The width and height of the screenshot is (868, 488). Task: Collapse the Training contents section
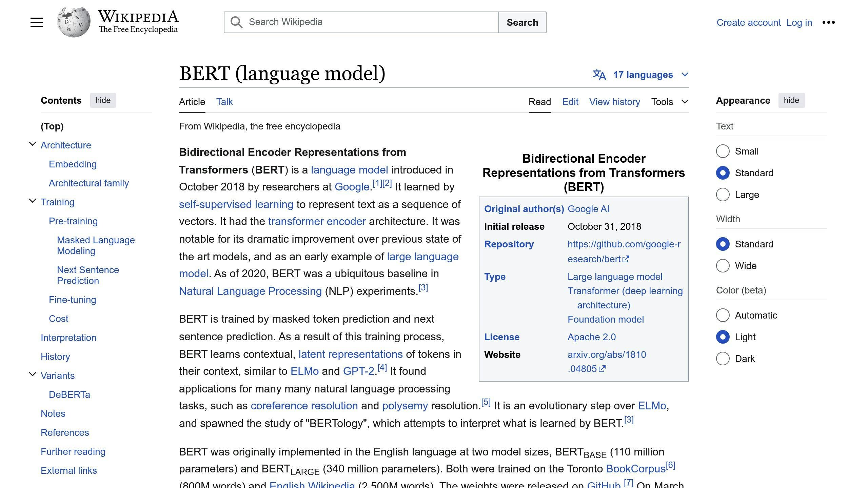coord(33,201)
